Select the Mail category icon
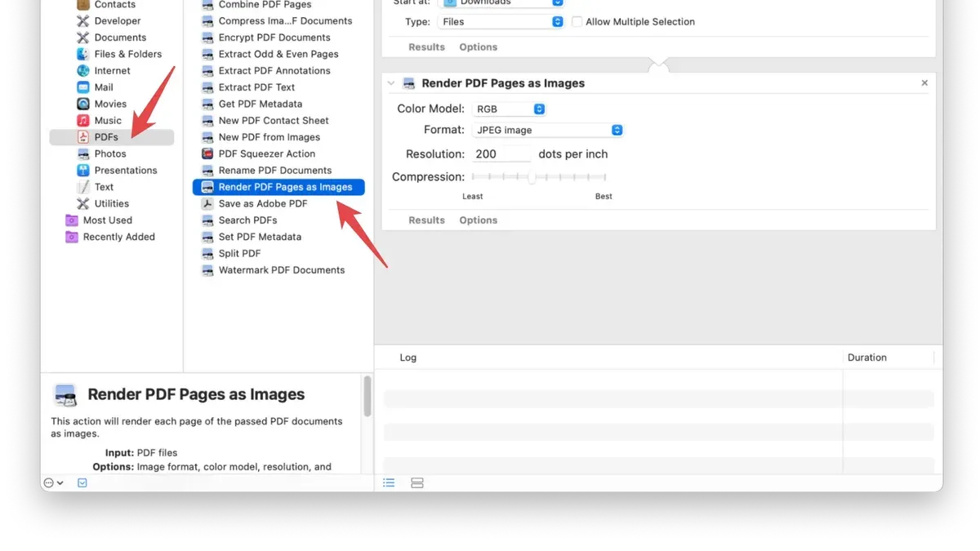Viewport: 980px width, 551px height. (x=83, y=87)
